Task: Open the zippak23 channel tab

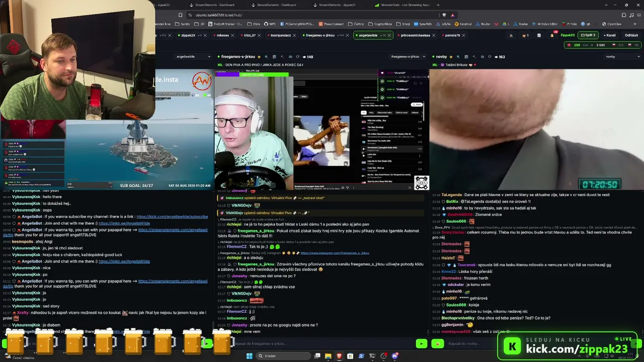Action: [188, 36]
